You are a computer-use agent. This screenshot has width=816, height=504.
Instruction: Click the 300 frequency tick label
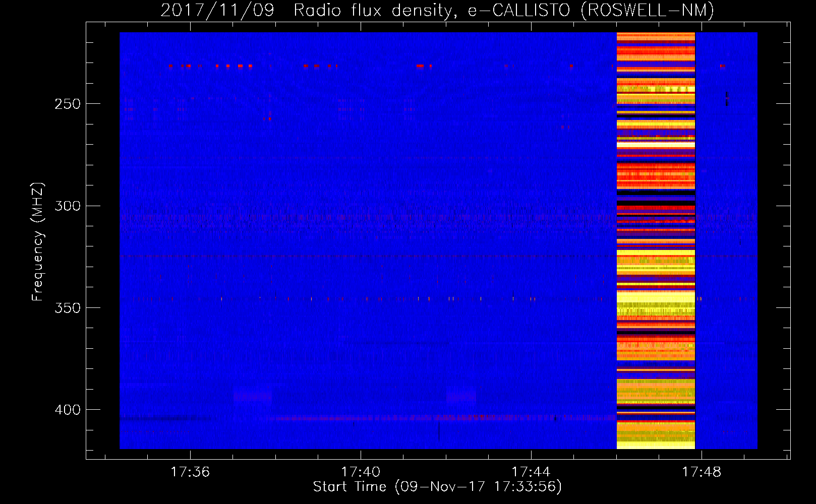click(68, 206)
